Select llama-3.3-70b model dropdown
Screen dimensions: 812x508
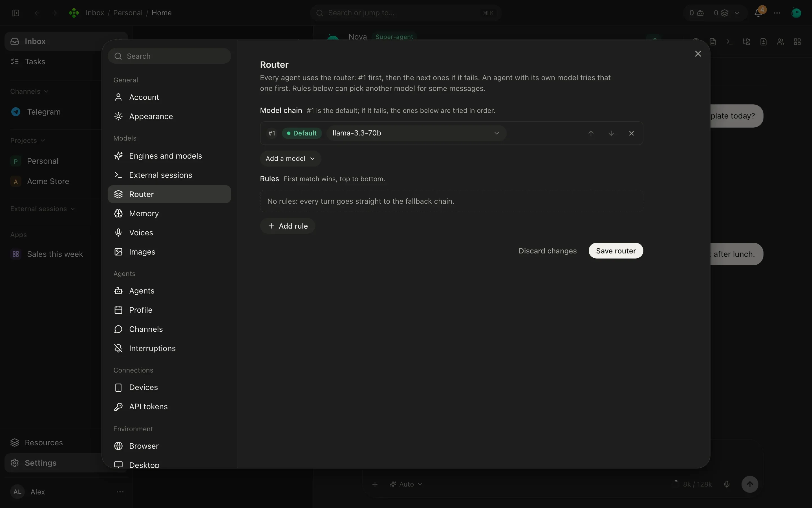[x=416, y=133]
